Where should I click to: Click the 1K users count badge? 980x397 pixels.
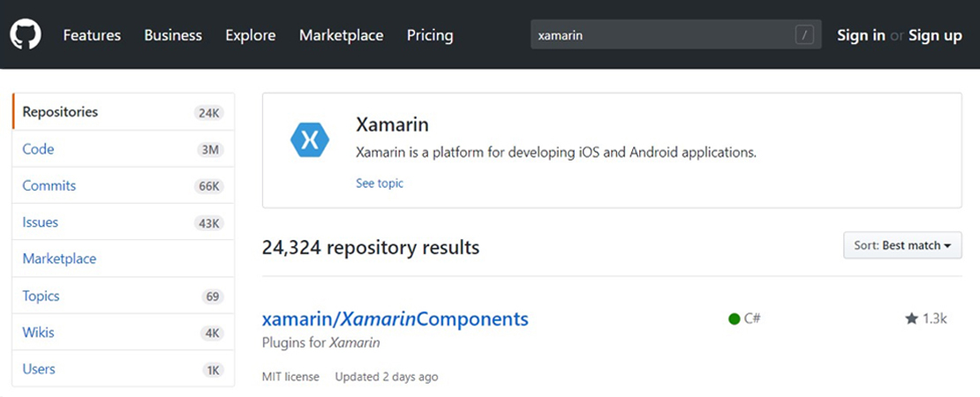213,371
